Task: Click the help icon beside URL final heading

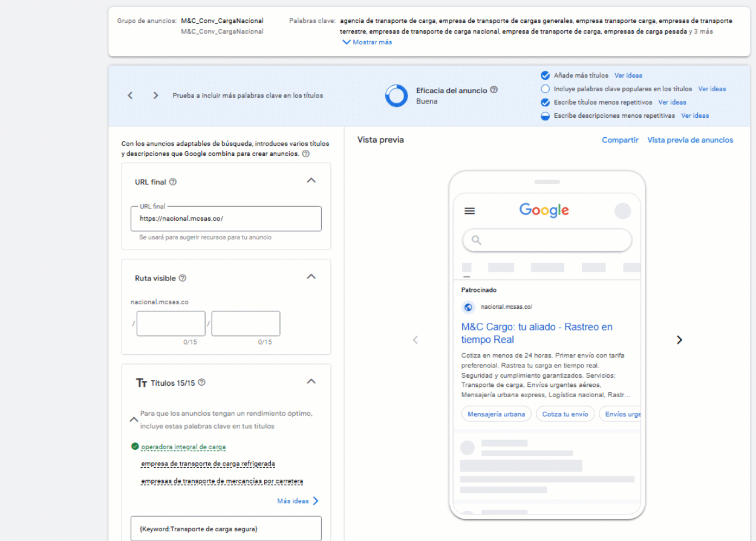Action: (x=173, y=182)
